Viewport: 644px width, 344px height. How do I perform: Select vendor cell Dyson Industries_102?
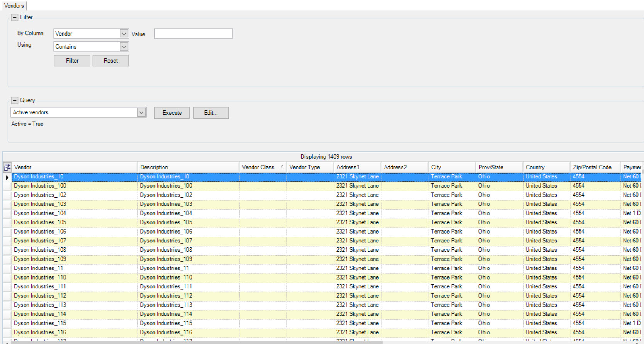pos(75,195)
